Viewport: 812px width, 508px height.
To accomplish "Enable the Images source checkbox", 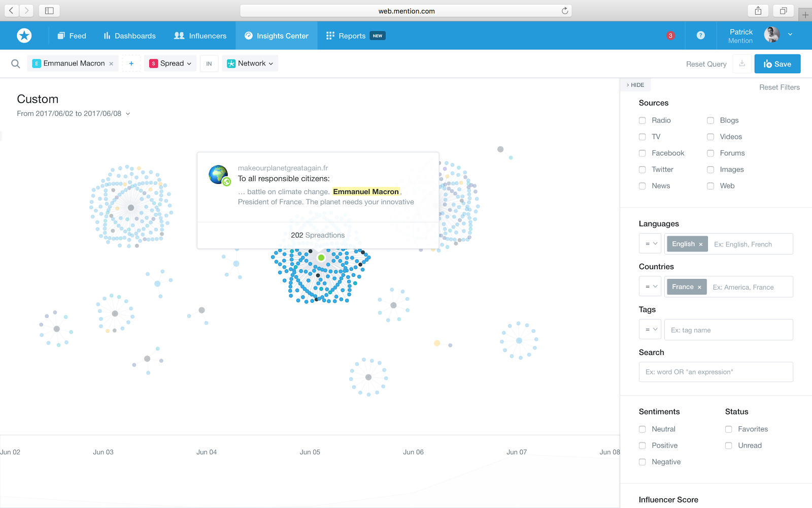I will click(710, 169).
